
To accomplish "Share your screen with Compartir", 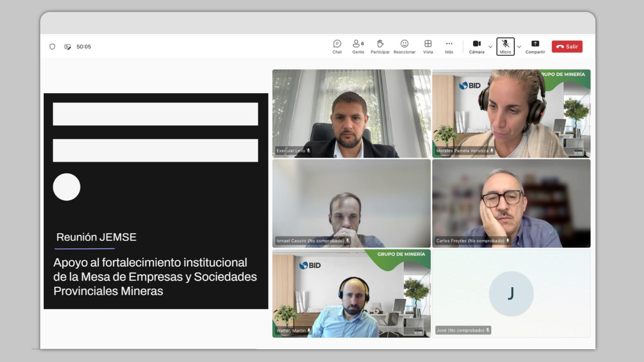I will point(535,46).
